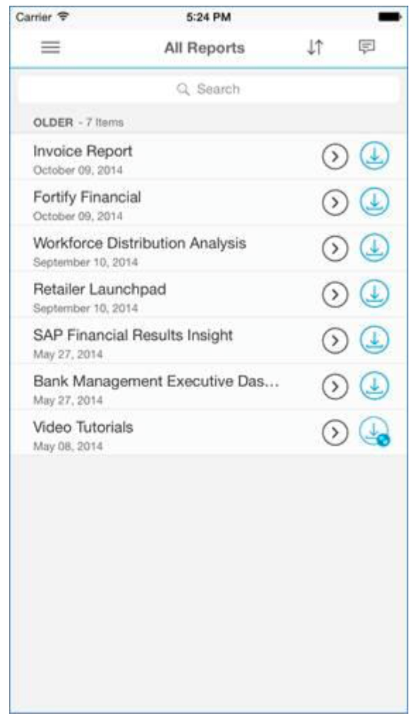
Task: Download the Video Tutorials item
Action: (374, 432)
